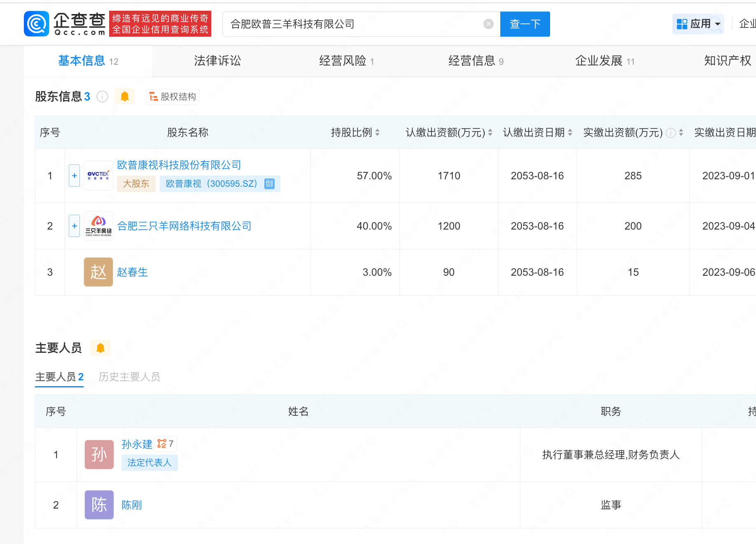This screenshot has height=544, width=756.
Task: Click the 赵 avatar for 赵春生
Action: click(98, 272)
